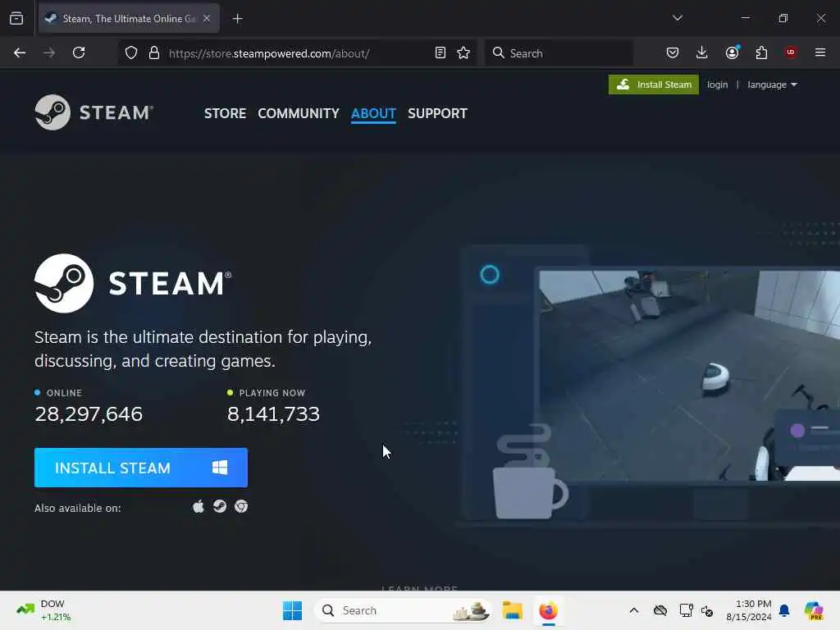Choose the Apple macOS download icon
This screenshot has width=840, height=630.
[199, 507]
